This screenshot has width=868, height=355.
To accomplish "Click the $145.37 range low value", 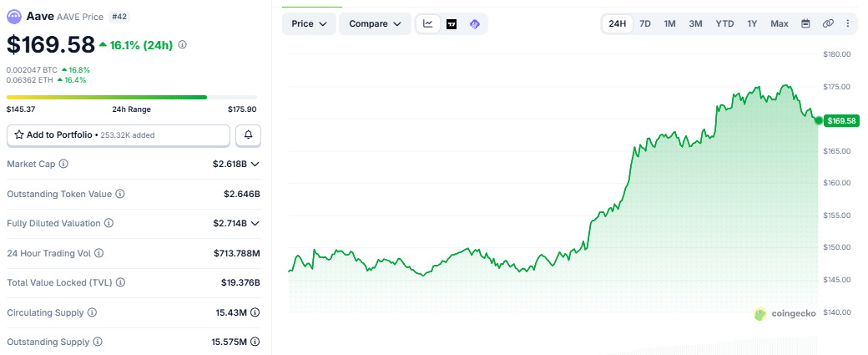I will 21,109.
